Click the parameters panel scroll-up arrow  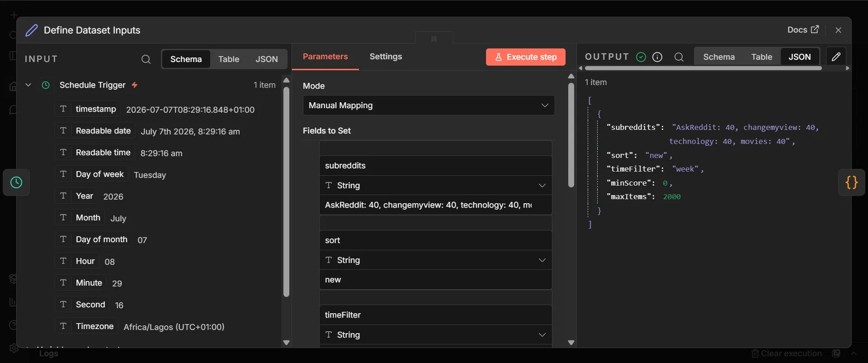(571, 76)
